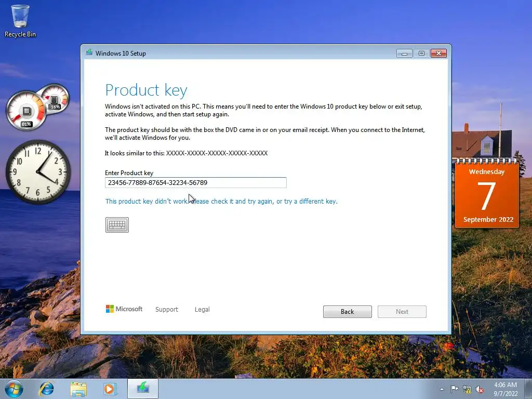Image resolution: width=532 pixels, height=399 pixels.
Task: Open Windows Explorer folder icon in taskbar
Action: pyautogui.click(x=78, y=389)
